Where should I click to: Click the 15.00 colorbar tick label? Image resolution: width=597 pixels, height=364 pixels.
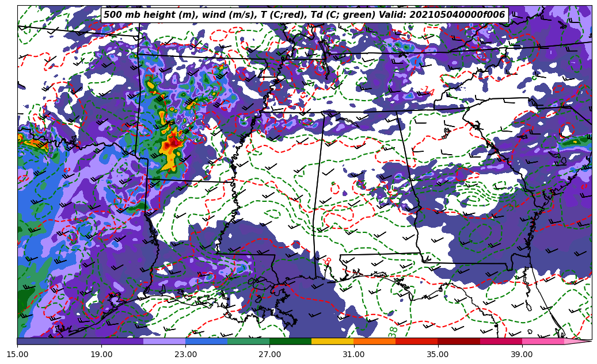tap(17, 354)
